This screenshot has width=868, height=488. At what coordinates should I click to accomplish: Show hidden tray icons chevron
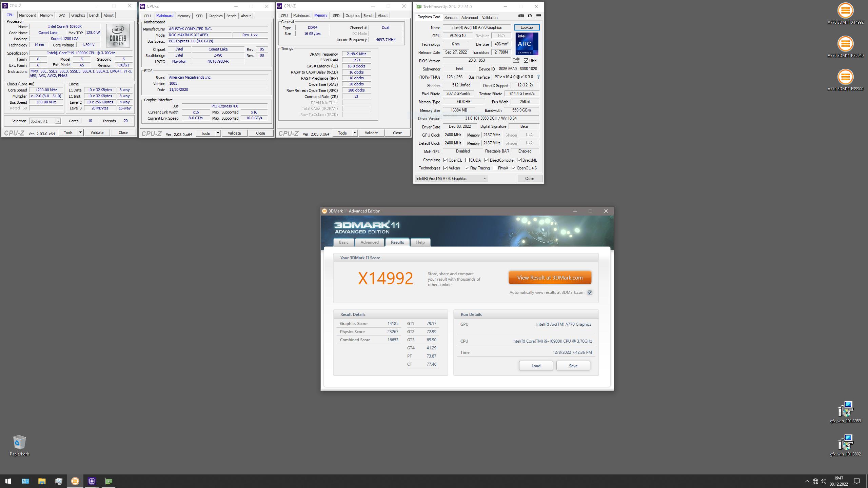807,481
